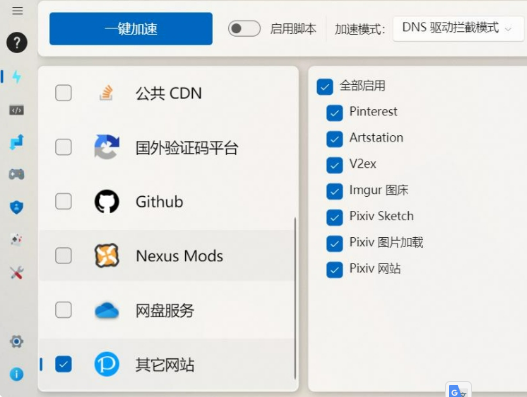The width and height of the screenshot is (527, 397).
Task: Click the OneDrive cloud icon for 网盘服务
Action: click(x=107, y=310)
